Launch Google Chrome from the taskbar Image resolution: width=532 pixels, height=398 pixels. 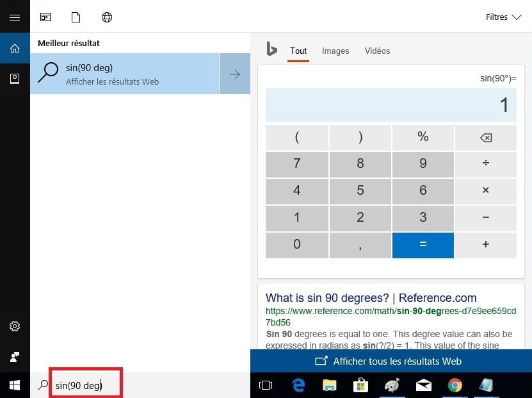(455, 385)
